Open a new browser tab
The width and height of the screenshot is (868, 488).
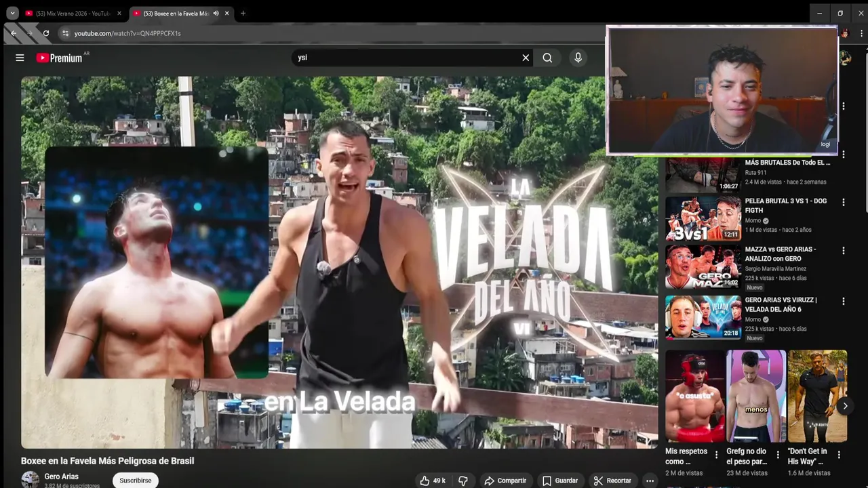click(243, 13)
